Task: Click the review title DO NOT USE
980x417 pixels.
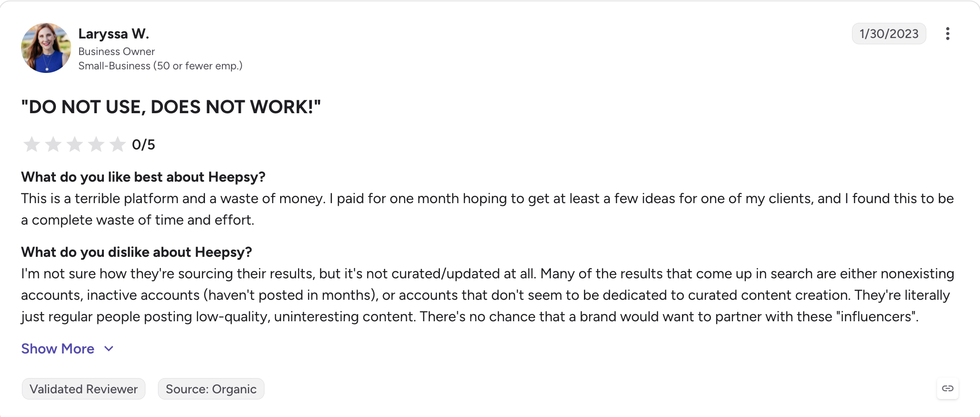Action: tap(171, 107)
